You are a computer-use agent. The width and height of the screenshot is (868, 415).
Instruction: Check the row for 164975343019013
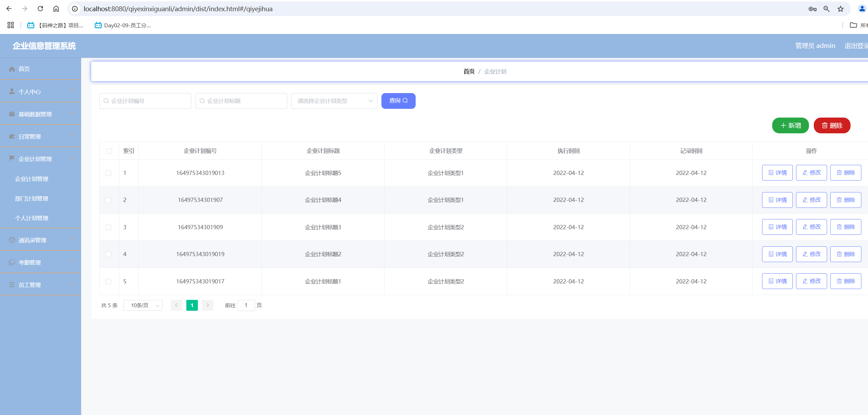point(108,173)
